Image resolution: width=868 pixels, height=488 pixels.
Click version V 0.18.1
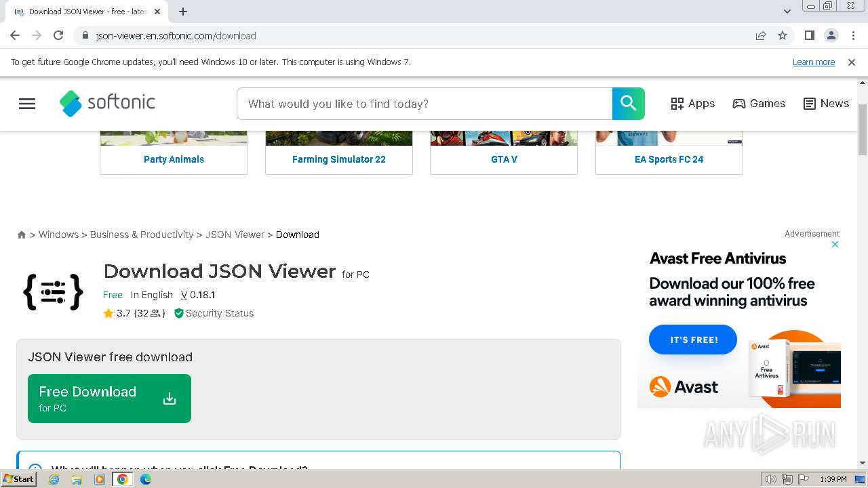pos(198,295)
